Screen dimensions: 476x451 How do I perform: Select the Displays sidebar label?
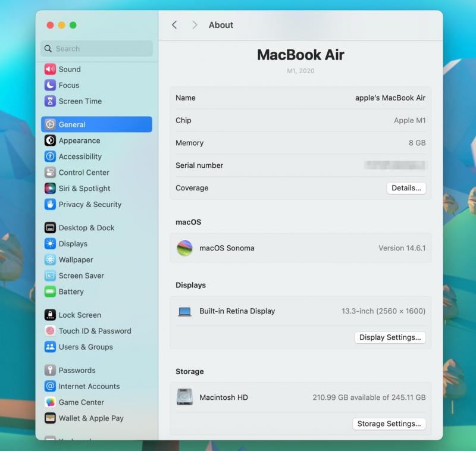tap(73, 244)
